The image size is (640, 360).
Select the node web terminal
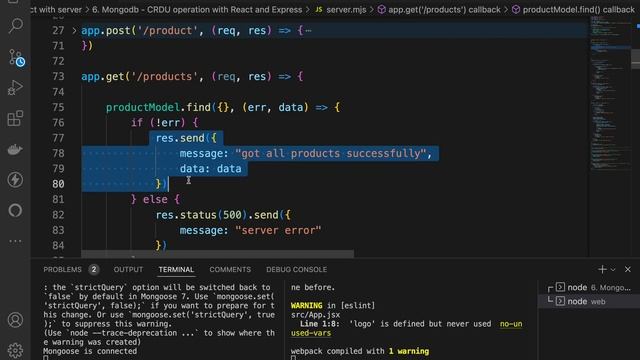pyautogui.click(x=589, y=301)
